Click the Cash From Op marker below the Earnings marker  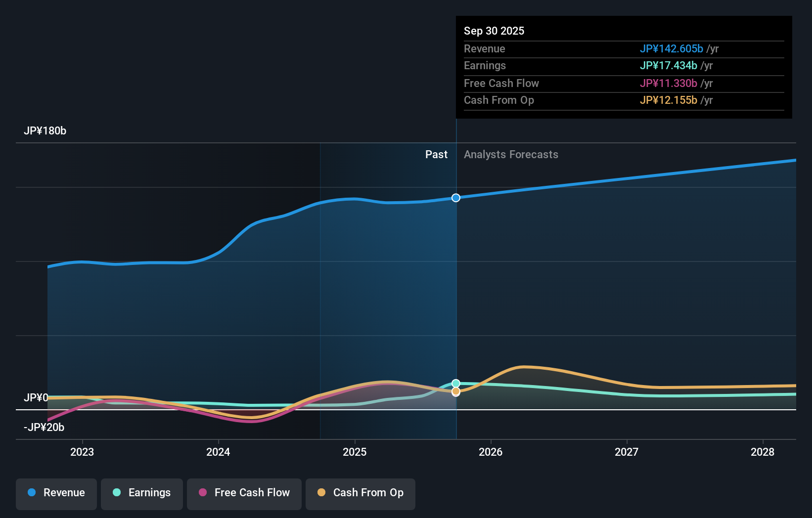coord(455,391)
